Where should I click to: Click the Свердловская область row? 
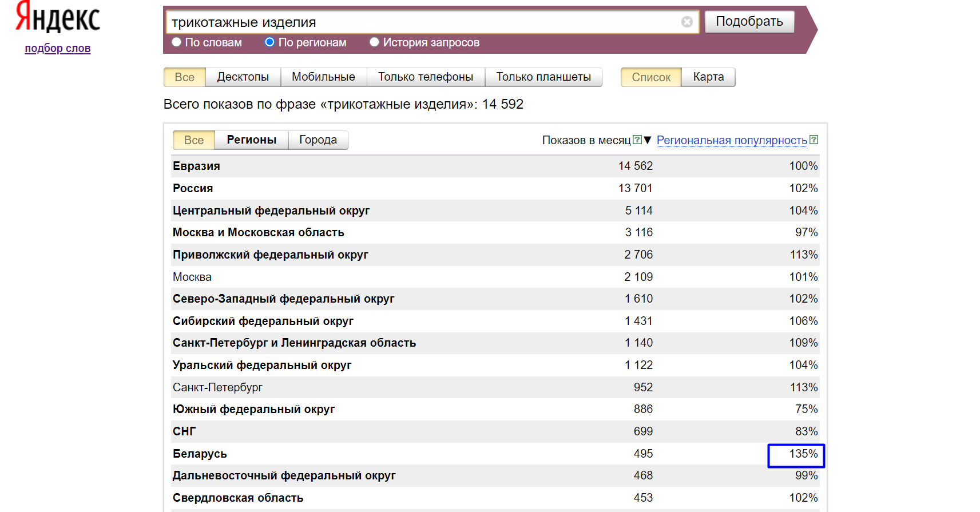click(495, 498)
